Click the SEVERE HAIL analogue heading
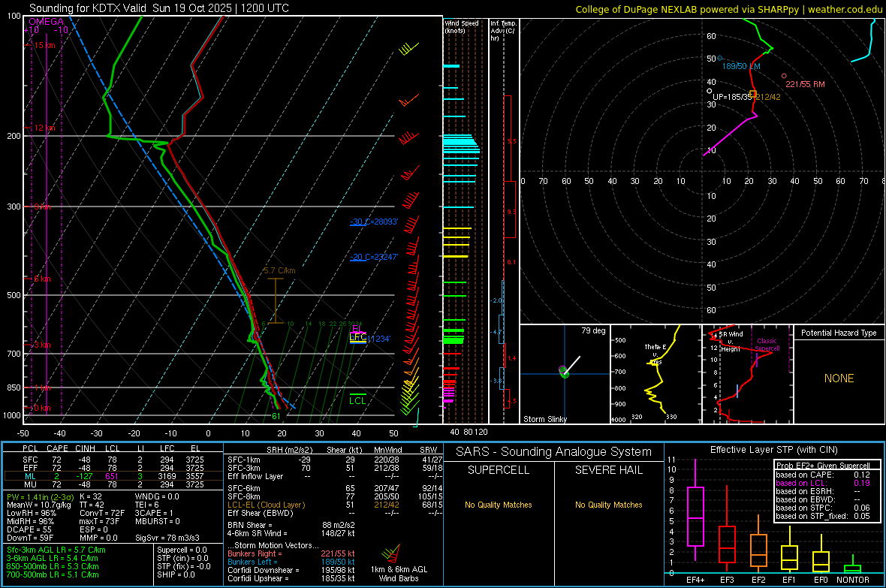 tap(608, 470)
